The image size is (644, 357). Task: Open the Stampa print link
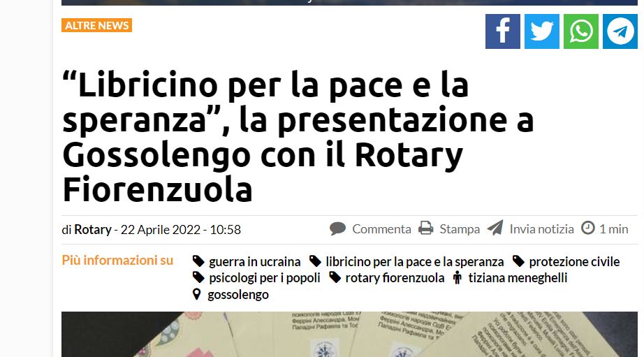pos(460,229)
